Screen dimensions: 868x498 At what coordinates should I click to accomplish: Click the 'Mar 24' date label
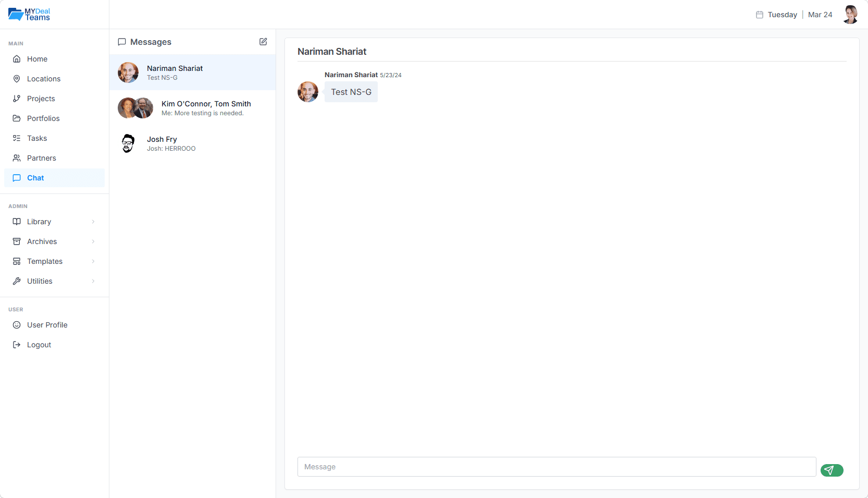(820, 15)
